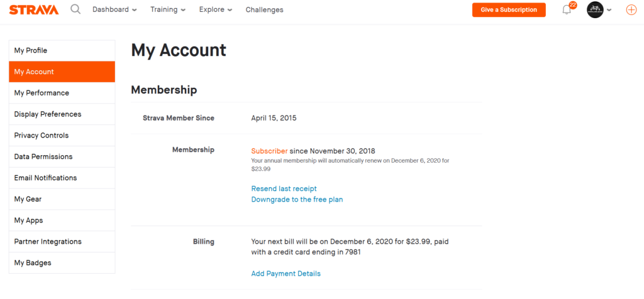Open Partner Integrations settings page
The height and width of the screenshot is (299, 644).
click(x=62, y=242)
